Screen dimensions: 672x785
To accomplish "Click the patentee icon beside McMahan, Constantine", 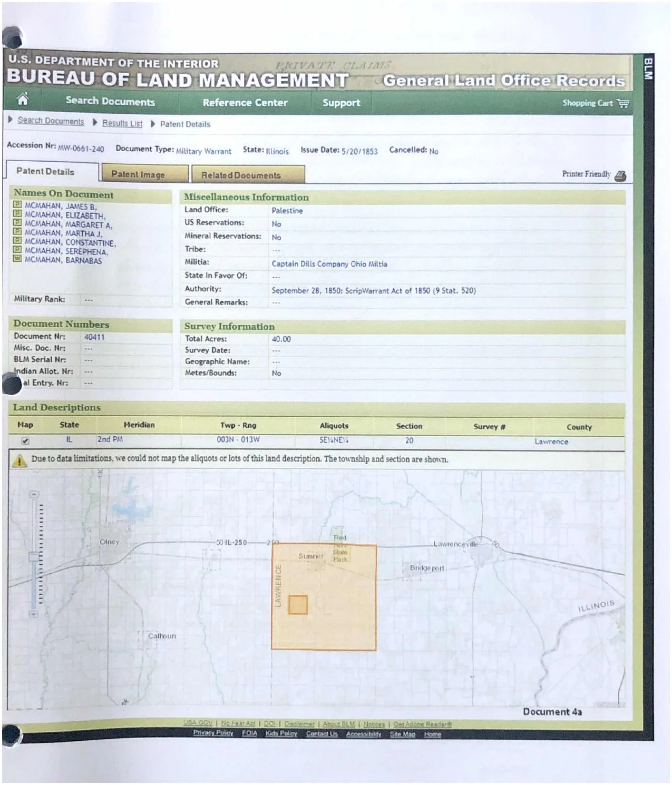I will (x=17, y=241).
